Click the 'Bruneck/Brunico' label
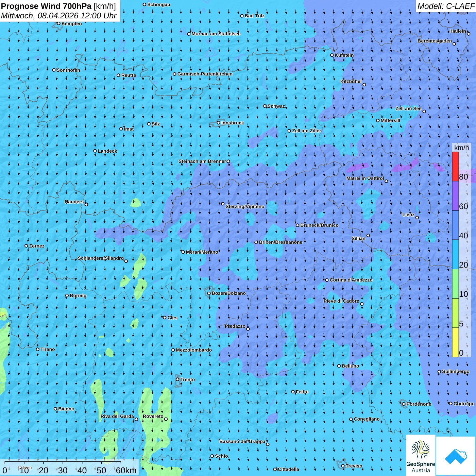The image size is (476, 476). click(319, 225)
